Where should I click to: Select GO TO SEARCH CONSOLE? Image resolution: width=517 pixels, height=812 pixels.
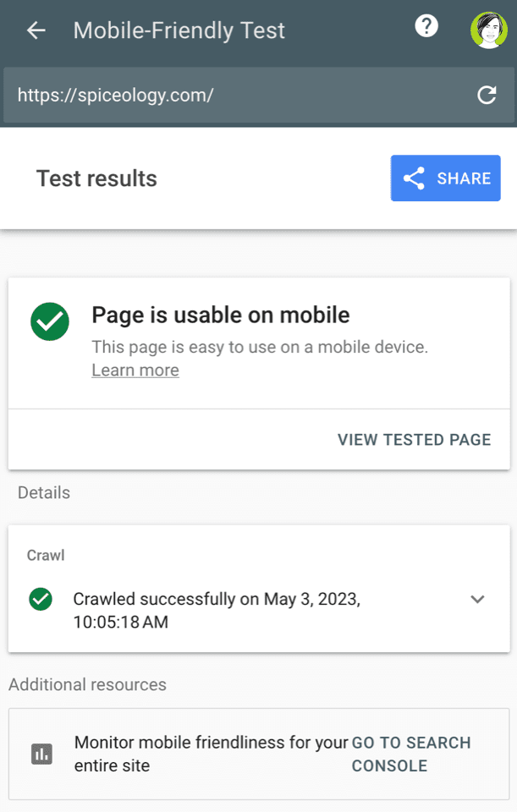point(411,754)
